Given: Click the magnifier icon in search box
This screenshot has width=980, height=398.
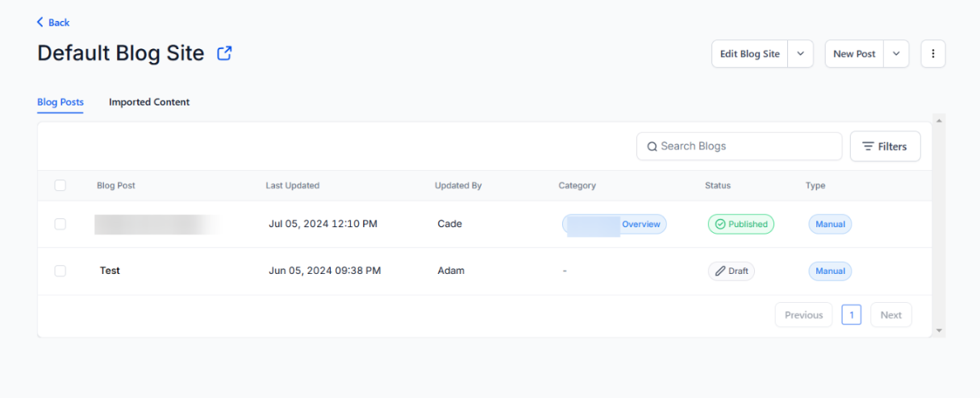Looking at the screenshot, I should [x=652, y=147].
